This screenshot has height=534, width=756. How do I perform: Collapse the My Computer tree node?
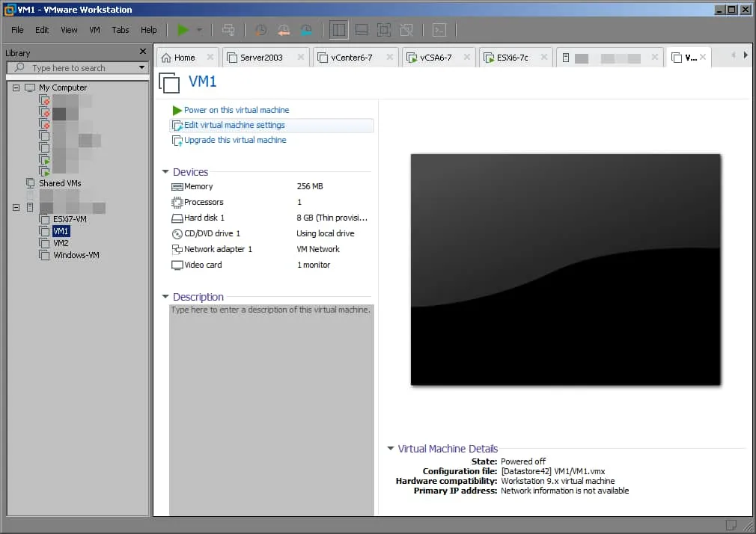point(17,88)
